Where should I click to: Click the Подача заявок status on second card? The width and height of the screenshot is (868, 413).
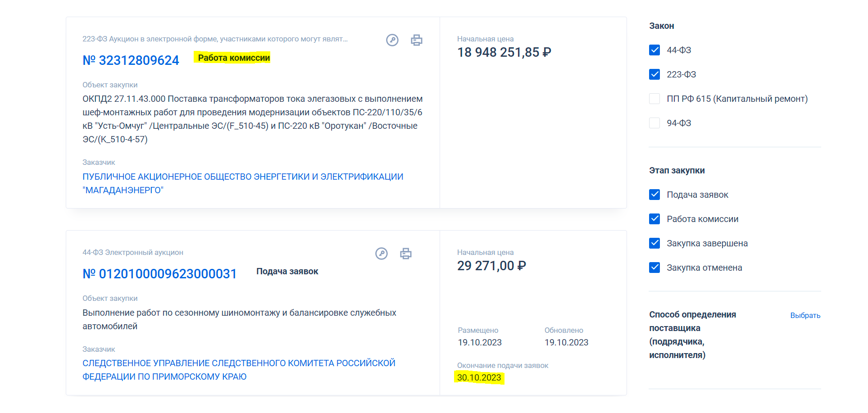pyautogui.click(x=287, y=272)
